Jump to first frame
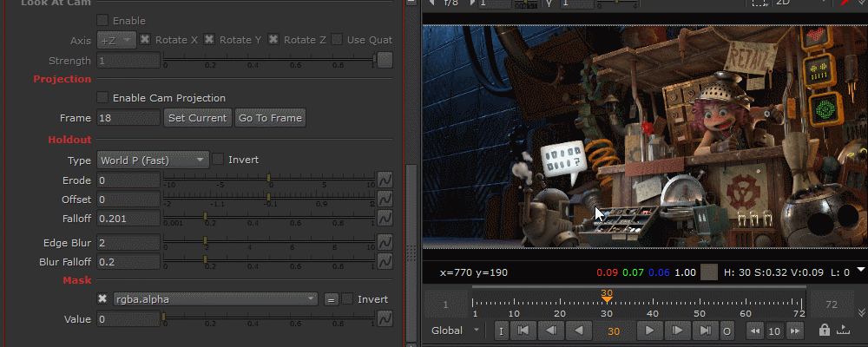Image resolution: width=868 pixels, height=347 pixels. pyautogui.click(x=523, y=331)
